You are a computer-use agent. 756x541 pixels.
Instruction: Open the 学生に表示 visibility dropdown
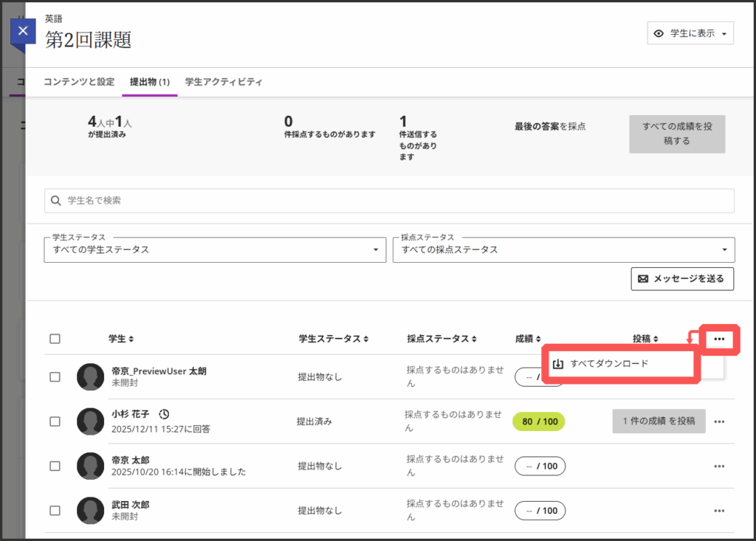pos(690,33)
